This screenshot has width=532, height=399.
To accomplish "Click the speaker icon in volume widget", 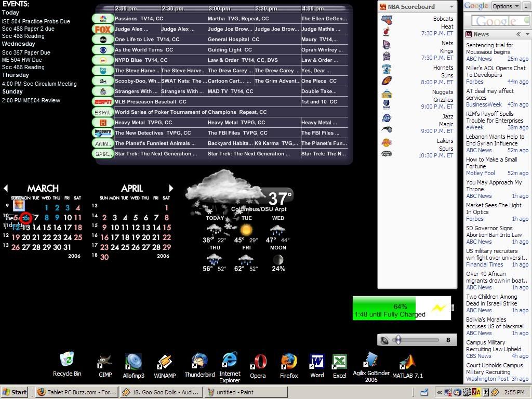I will [384, 340].
